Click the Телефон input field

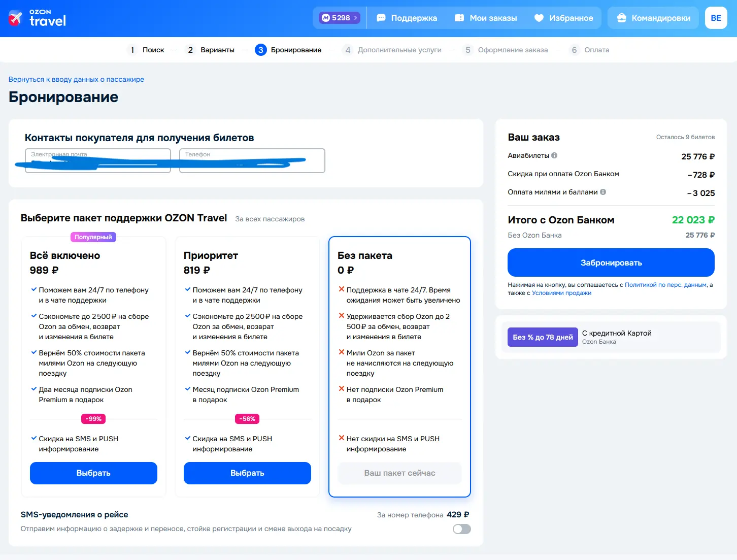pyautogui.click(x=252, y=160)
